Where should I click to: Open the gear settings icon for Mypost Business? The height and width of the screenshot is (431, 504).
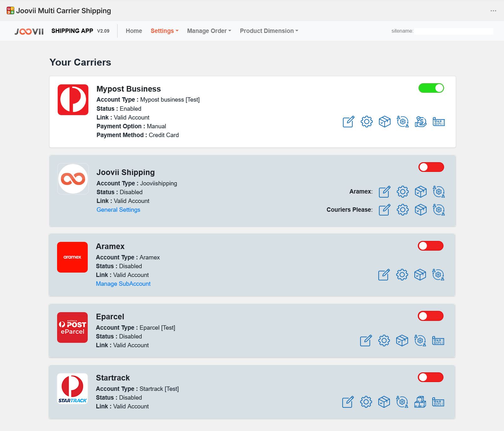click(367, 121)
